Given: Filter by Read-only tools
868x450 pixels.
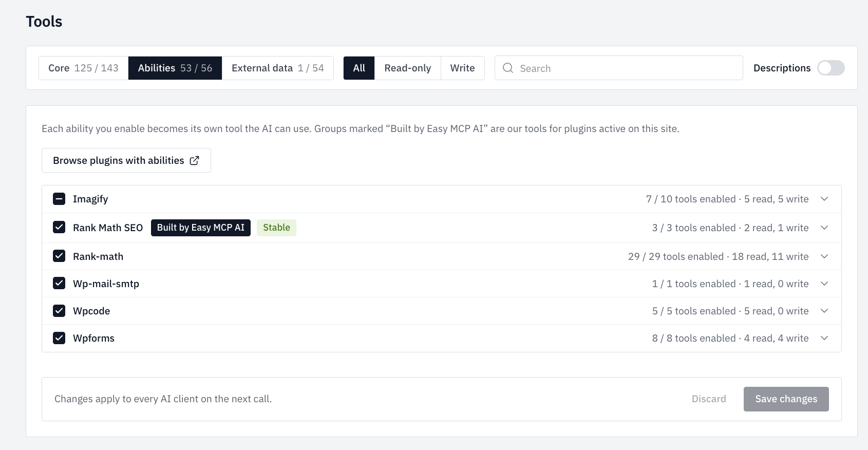Looking at the screenshot, I should click(x=408, y=68).
